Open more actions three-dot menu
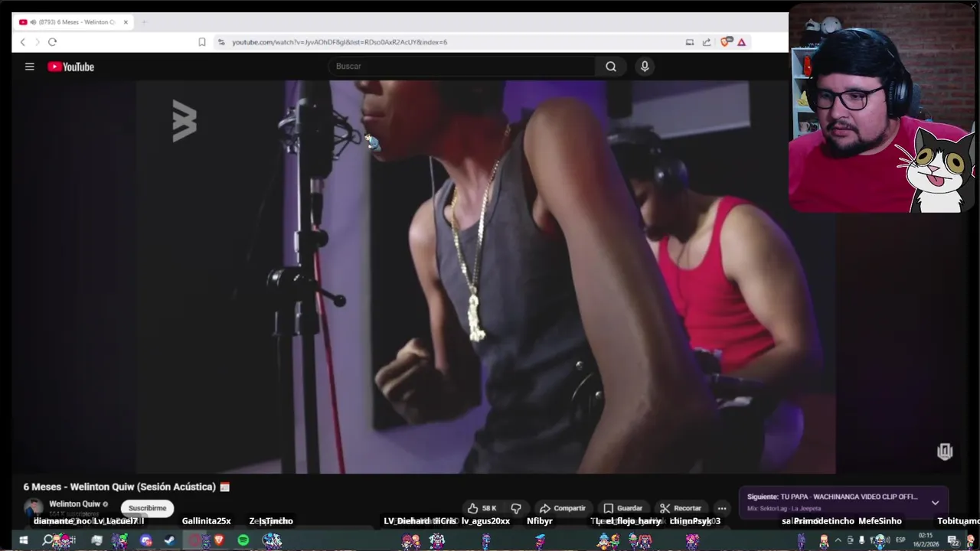980x551 pixels. tap(722, 508)
